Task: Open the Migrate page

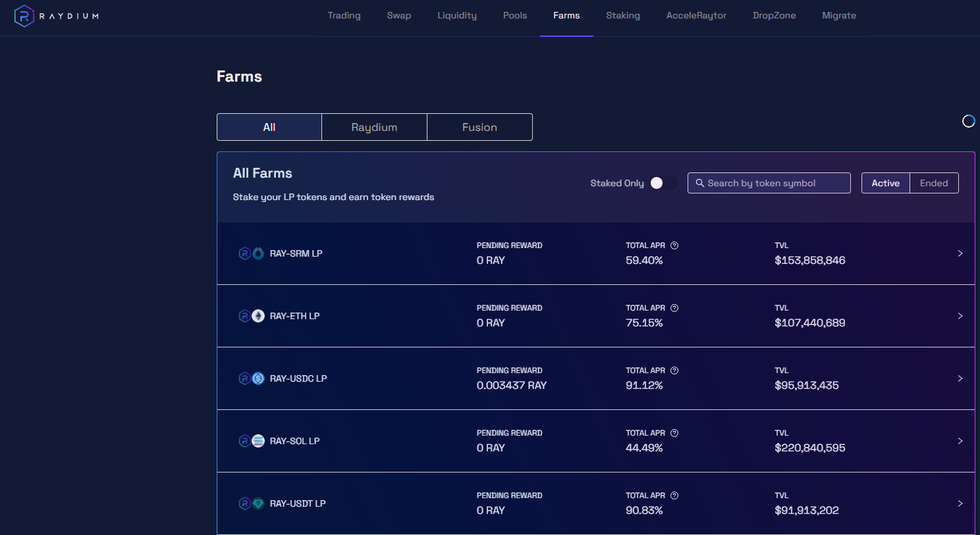Action: pos(839,16)
